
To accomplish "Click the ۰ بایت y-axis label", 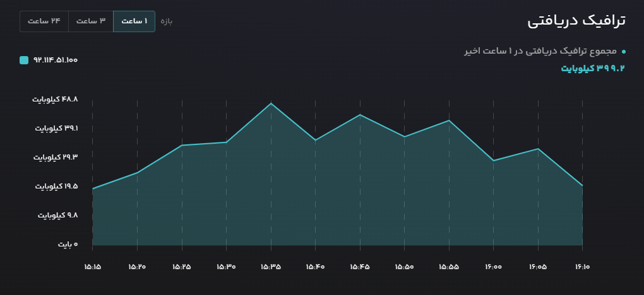I will [68, 245].
